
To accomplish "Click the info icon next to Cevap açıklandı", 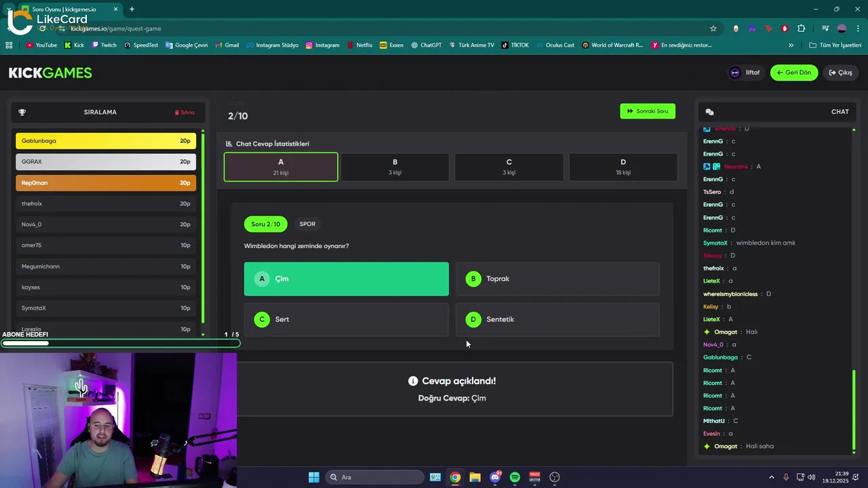I will click(412, 381).
